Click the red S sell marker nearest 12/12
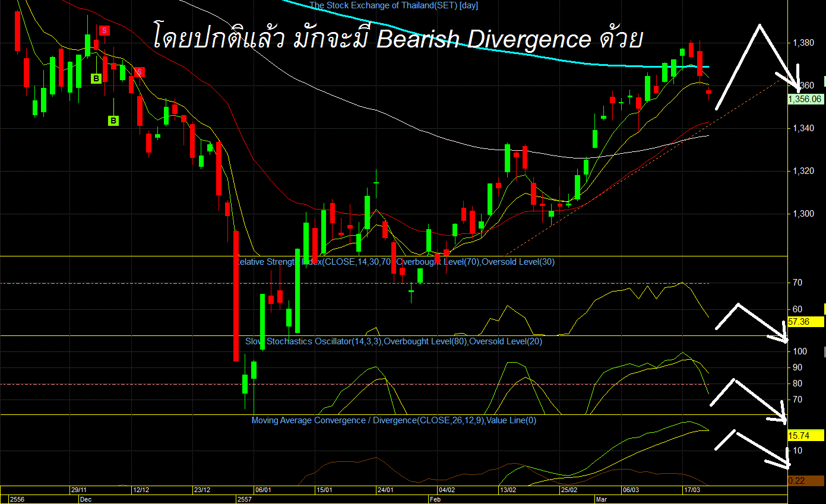The width and height of the screenshot is (826, 504). (x=138, y=72)
